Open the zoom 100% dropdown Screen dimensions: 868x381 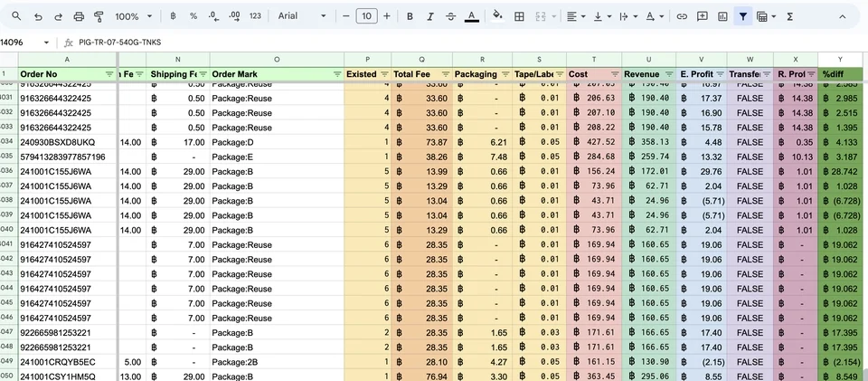pyautogui.click(x=134, y=16)
